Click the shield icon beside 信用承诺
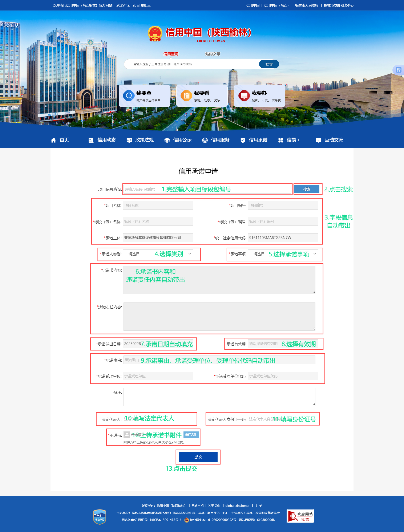 (x=243, y=140)
